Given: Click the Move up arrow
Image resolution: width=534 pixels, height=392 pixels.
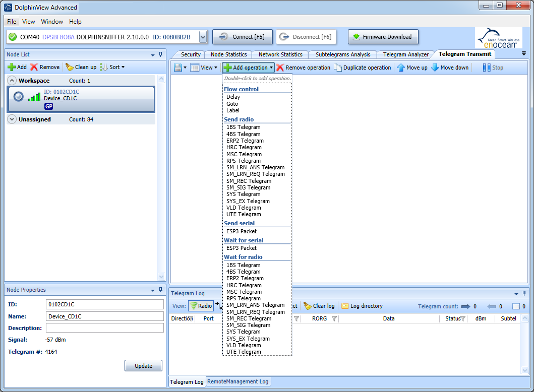Looking at the screenshot, I should [401, 68].
